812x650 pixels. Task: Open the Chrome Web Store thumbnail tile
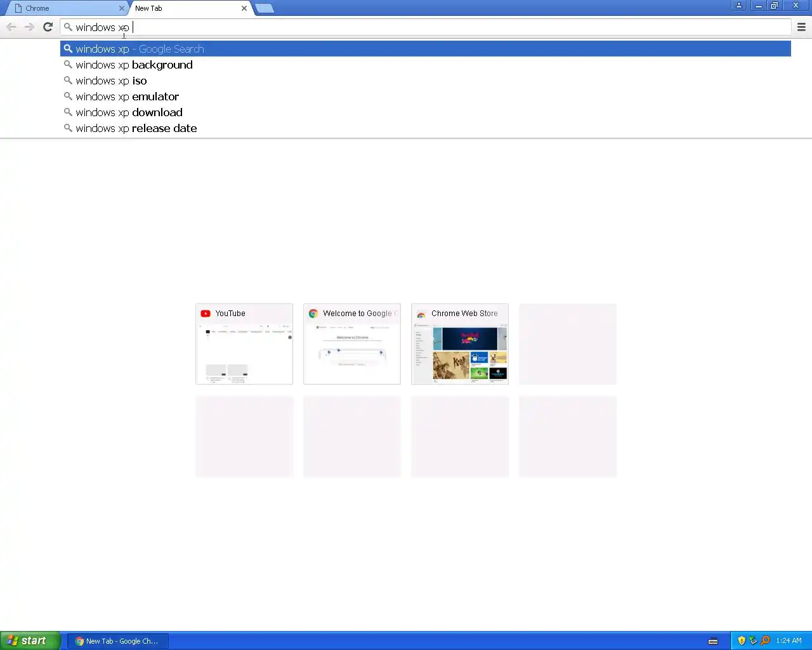(460, 344)
